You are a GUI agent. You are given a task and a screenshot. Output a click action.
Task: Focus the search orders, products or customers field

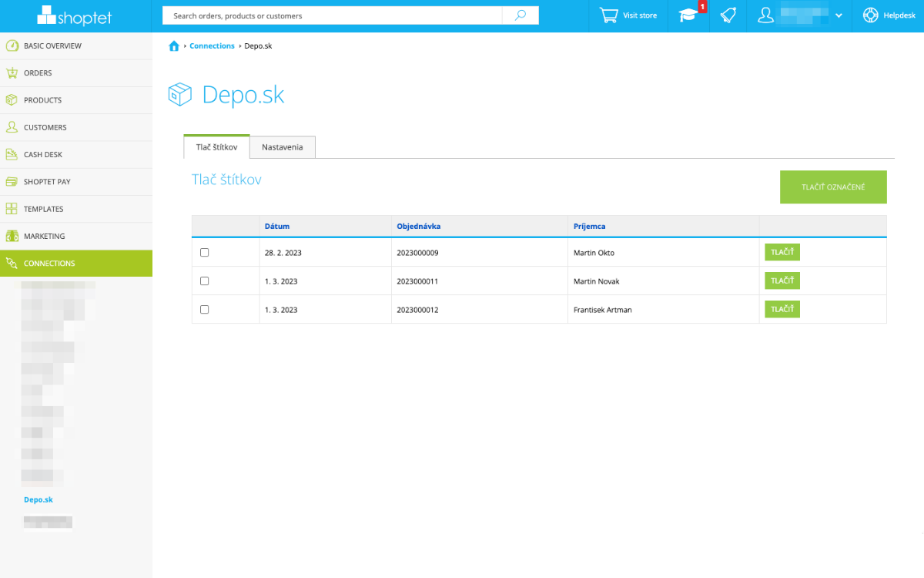[332, 15]
